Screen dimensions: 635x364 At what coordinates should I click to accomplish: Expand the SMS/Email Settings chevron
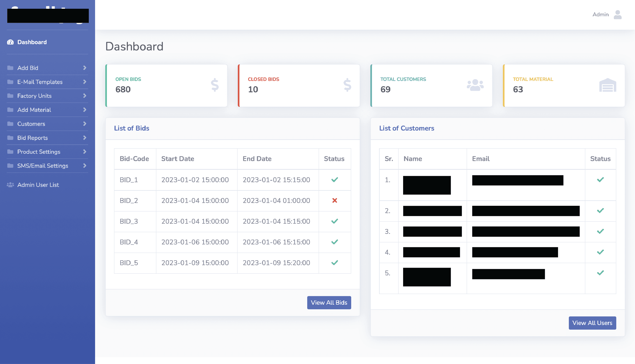[85, 166]
